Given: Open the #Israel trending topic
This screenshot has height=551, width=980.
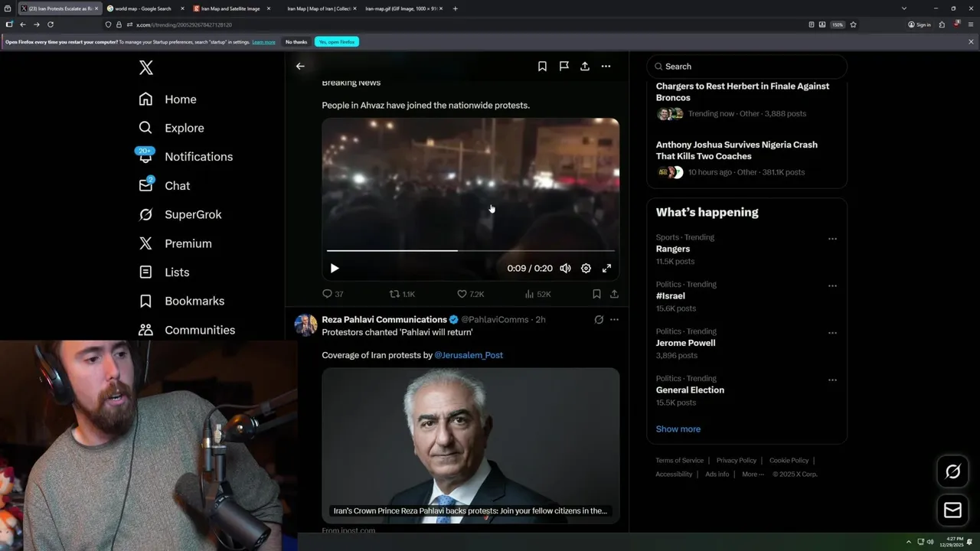Looking at the screenshot, I should [x=671, y=296].
